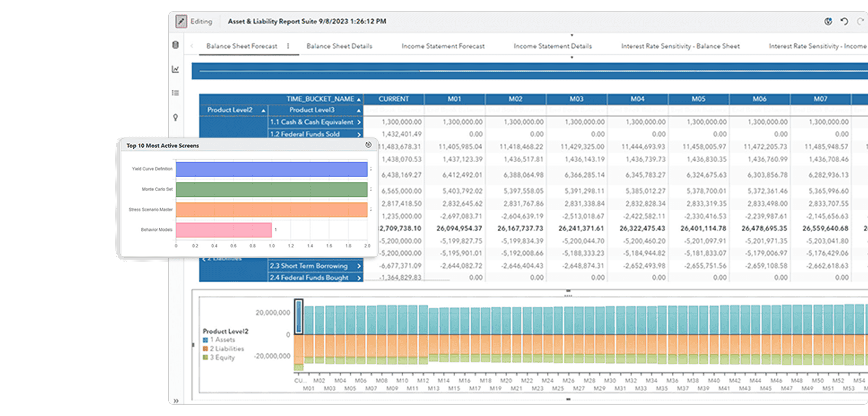Click the M02 column header
The width and height of the screenshot is (868, 416).
(x=515, y=99)
